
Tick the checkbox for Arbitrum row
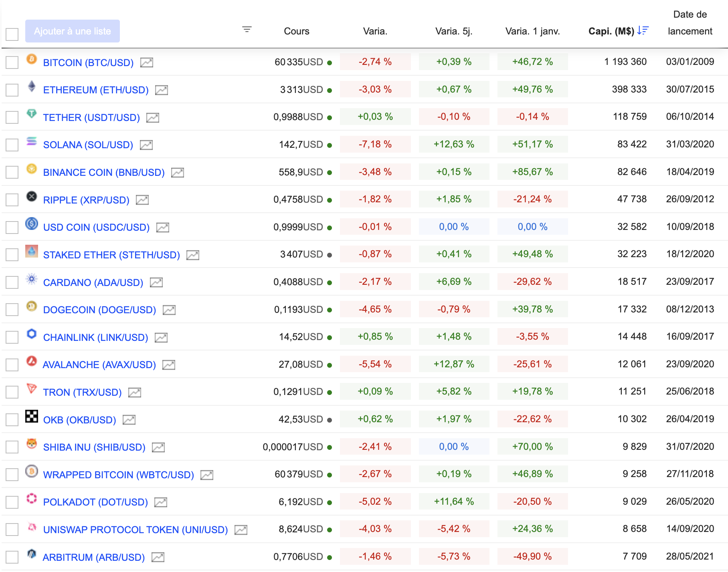12,557
